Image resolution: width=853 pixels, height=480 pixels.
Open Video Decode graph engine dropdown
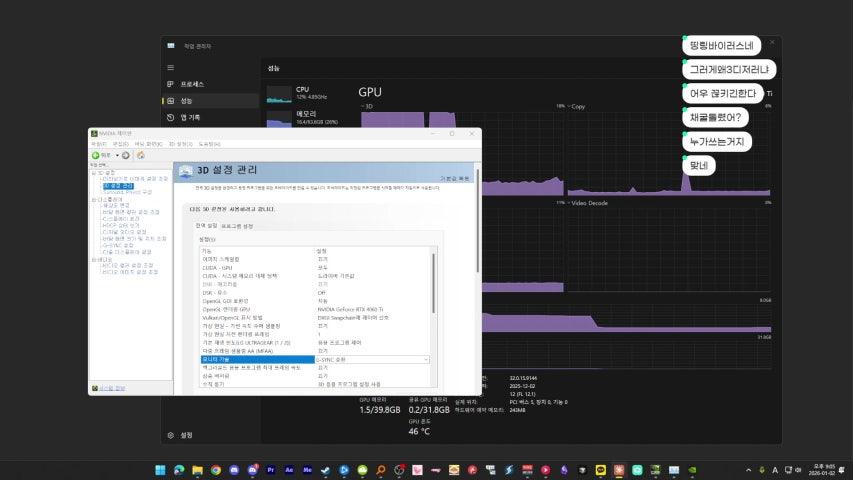588,203
